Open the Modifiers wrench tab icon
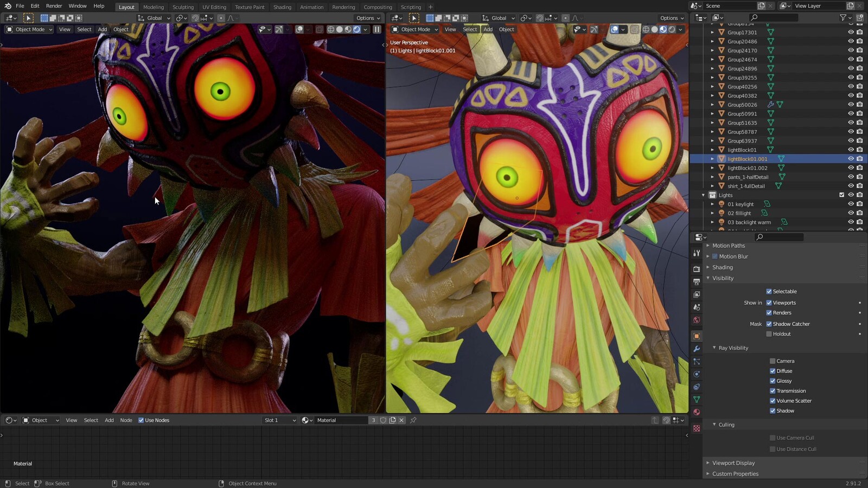 point(697,349)
